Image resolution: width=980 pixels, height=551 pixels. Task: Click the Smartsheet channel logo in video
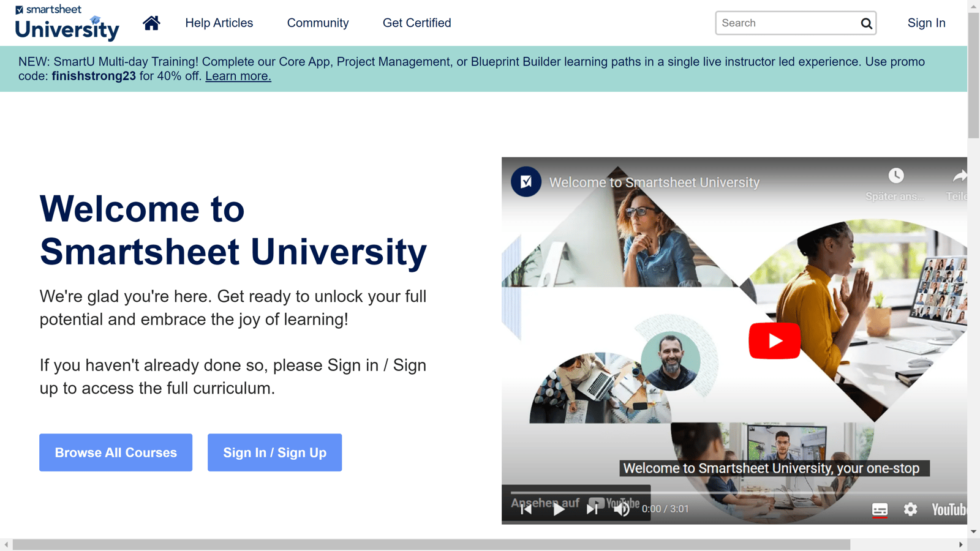click(x=526, y=182)
